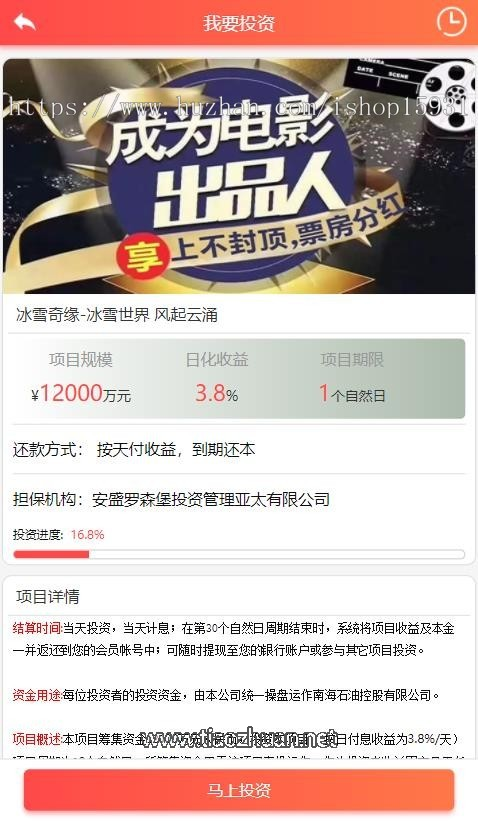The height and width of the screenshot is (821, 478).
Task: Select the project title 冰雪奇缘-冰雪世界 风起云涌
Action: coord(117,315)
